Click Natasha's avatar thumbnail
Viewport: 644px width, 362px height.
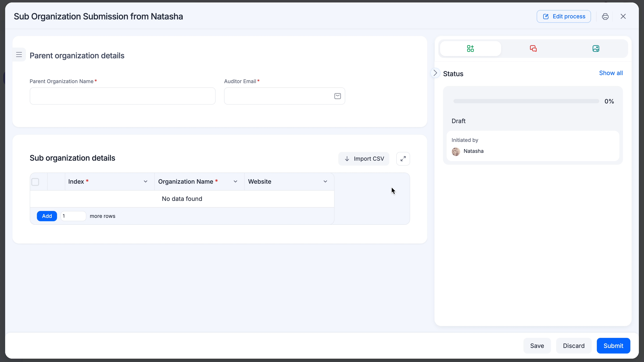click(456, 152)
